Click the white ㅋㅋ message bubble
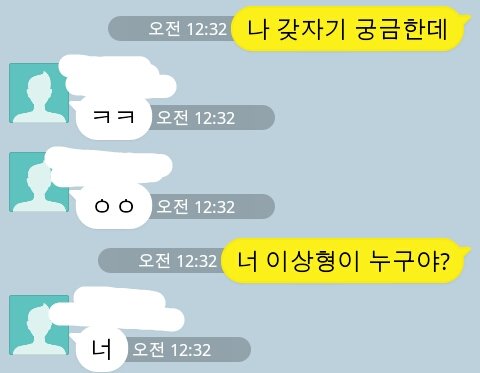The width and height of the screenshot is (480, 373). 113,117
